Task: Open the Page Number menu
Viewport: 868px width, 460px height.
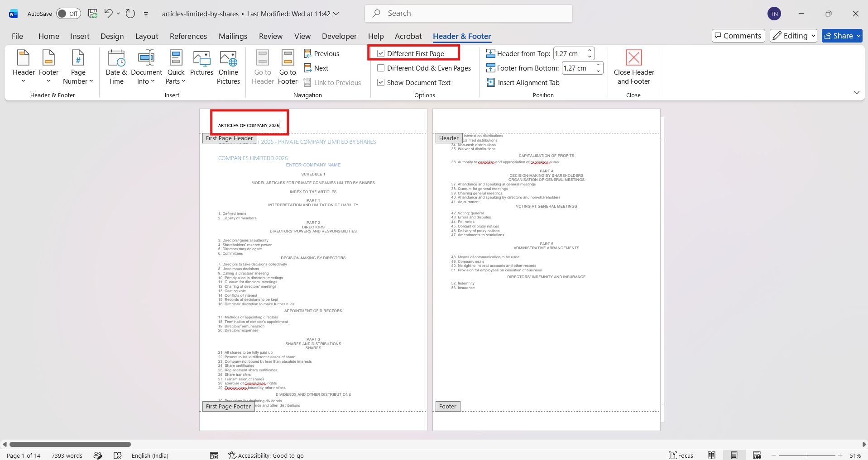Action: tap(78, 67)
